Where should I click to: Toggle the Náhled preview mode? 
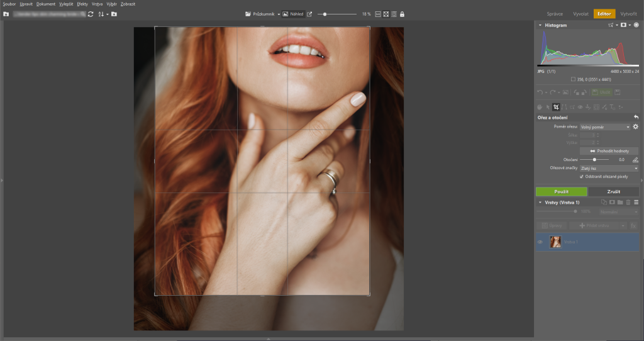pyautogui.click(x=293, y=14)
